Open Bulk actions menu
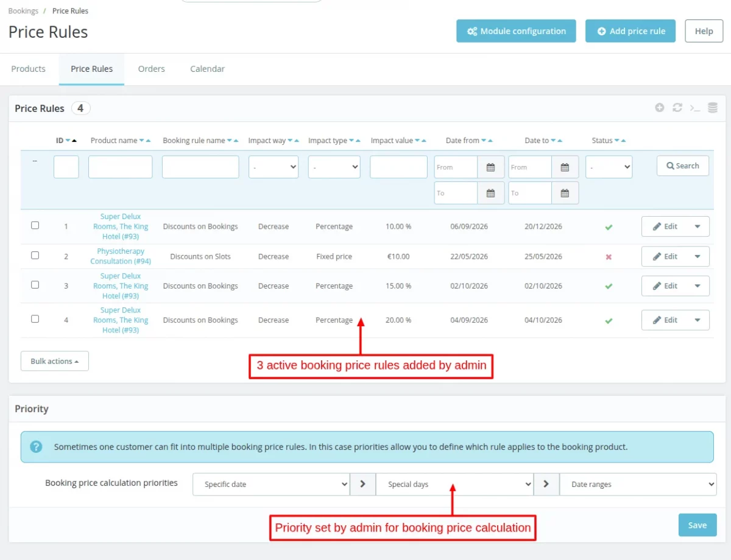 [x=55, y=361]
